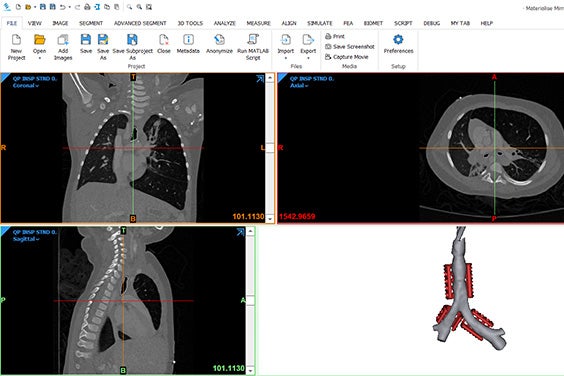Click Sagittal scrollbar up arrow
Screen dimensions: 564x376
tap(250, 231)
